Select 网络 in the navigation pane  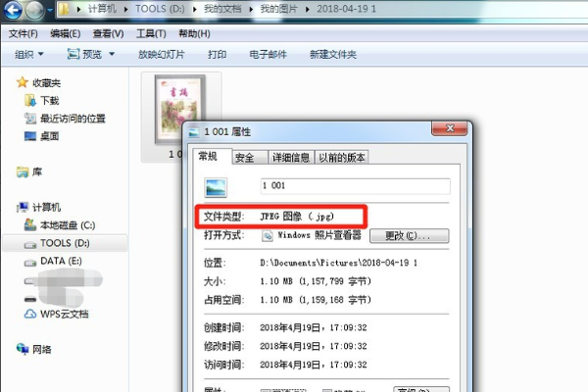[41, 350]
